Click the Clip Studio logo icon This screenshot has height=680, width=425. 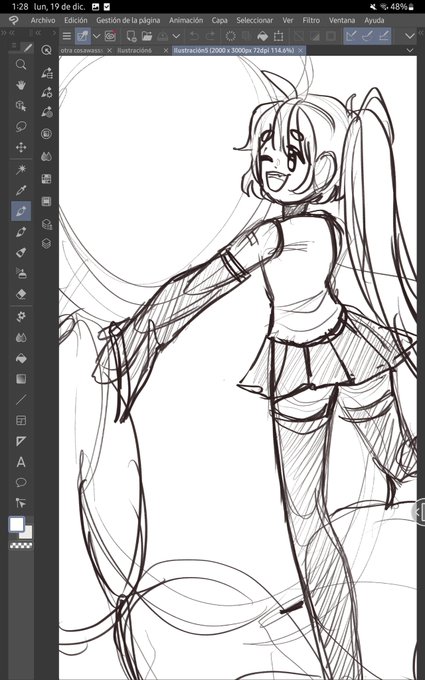(14, 20)
